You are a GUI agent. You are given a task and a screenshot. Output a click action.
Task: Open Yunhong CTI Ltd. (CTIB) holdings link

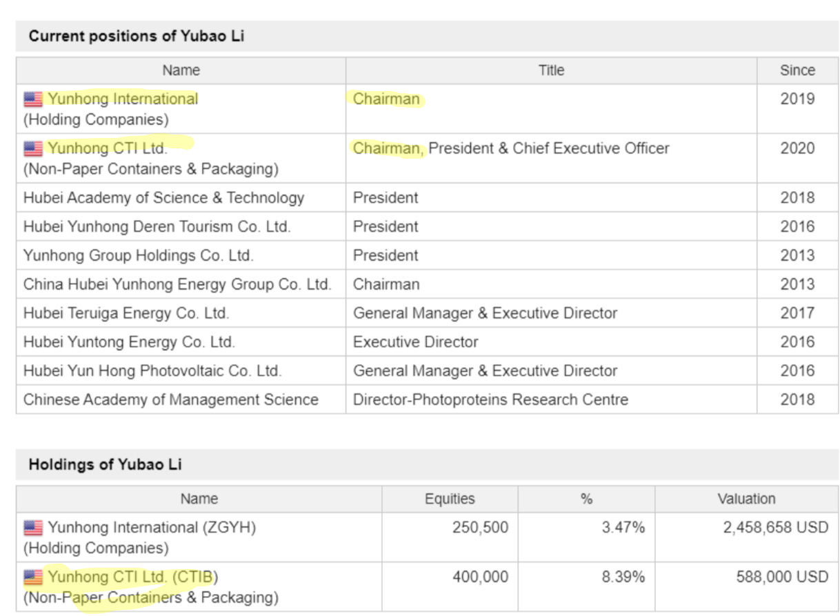pyautogui.click(x=133, y=577)
